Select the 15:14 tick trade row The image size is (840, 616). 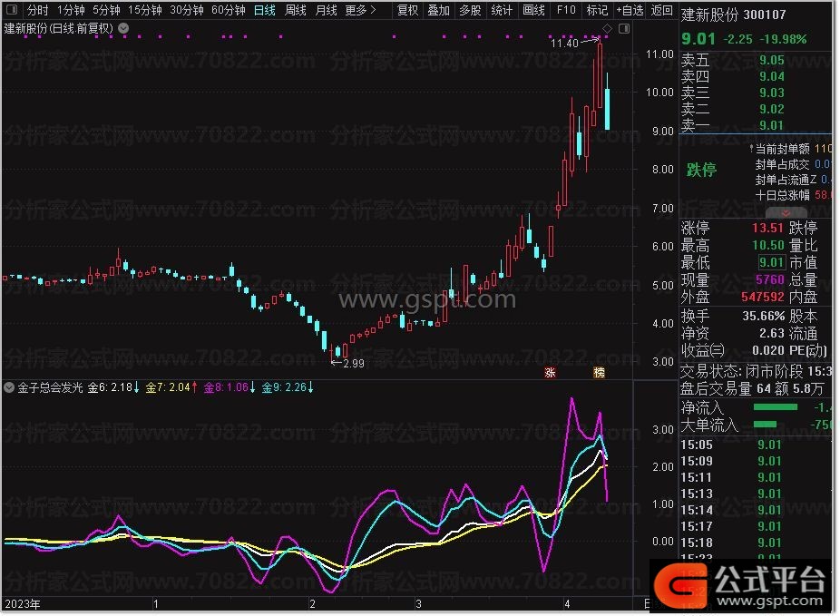point(756,510)
